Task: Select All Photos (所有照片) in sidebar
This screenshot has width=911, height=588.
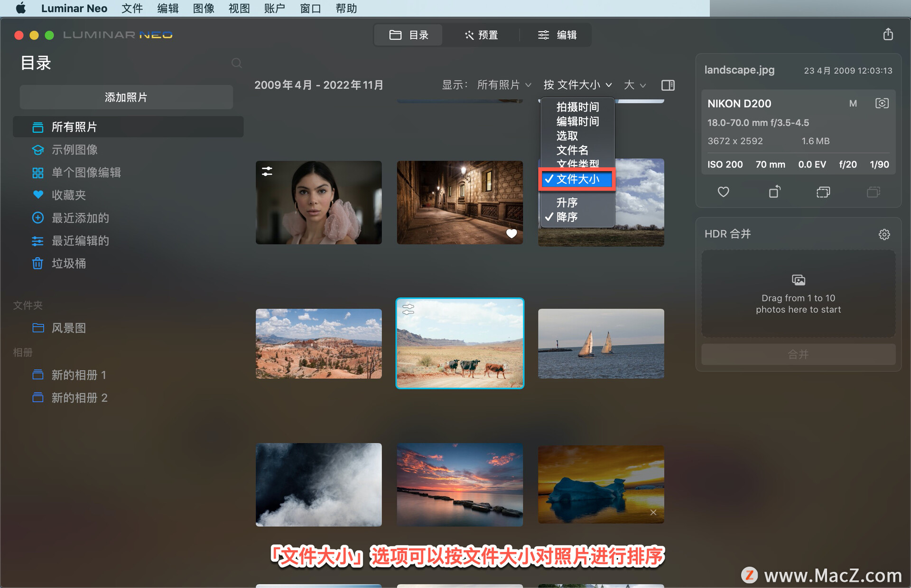Action: tap(128, 127)
